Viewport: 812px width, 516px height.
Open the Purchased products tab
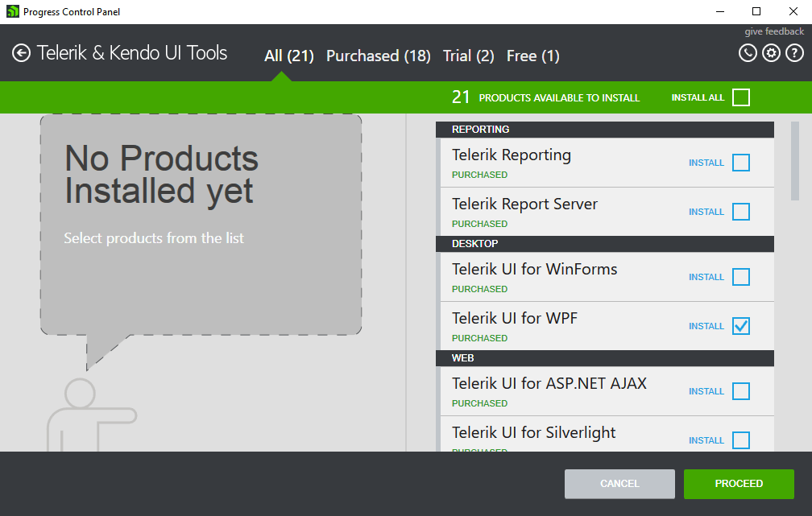click(378, 56)
